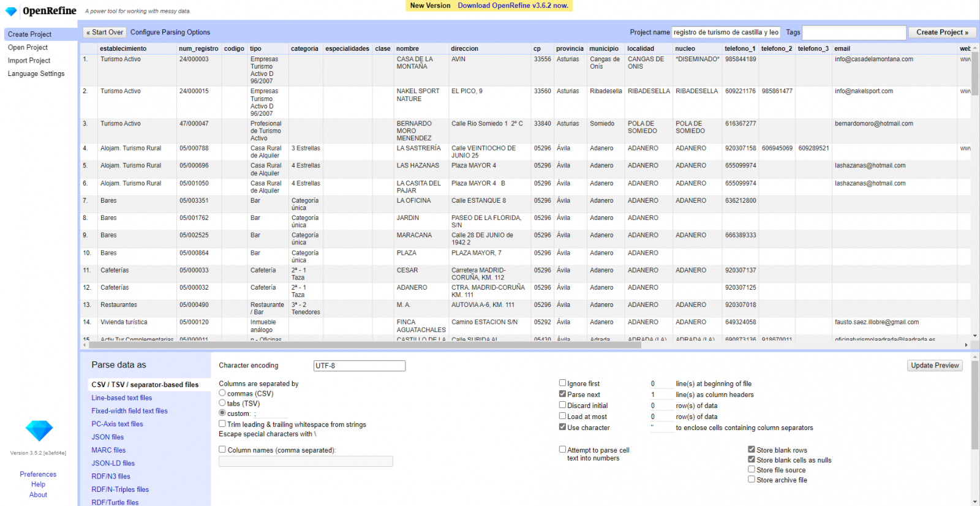
Task: Select Line-based text files format
Action: pyautogui.click(x=122, y=398)
